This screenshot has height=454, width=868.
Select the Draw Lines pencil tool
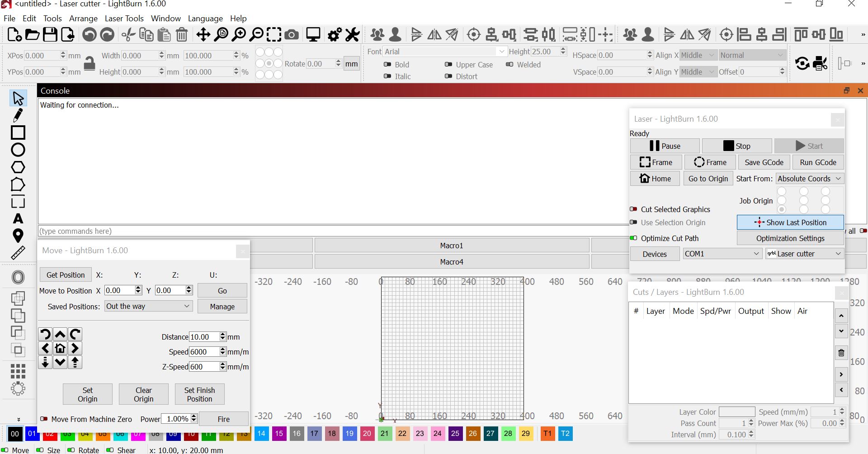[18, 115]
